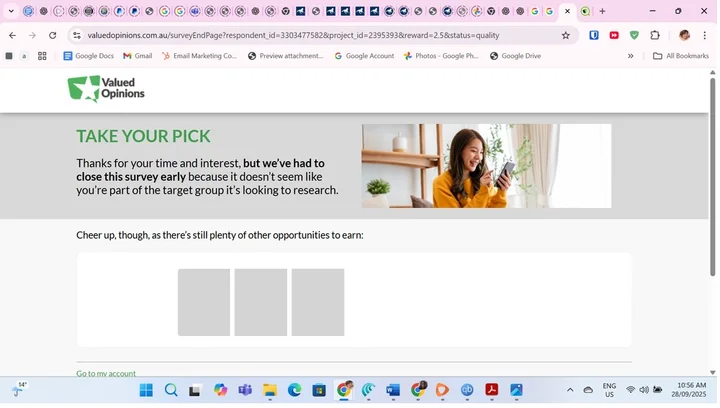Click the URL address bar field
The height and width of the screenshot is (408, 720).
[x=300, y=35]
